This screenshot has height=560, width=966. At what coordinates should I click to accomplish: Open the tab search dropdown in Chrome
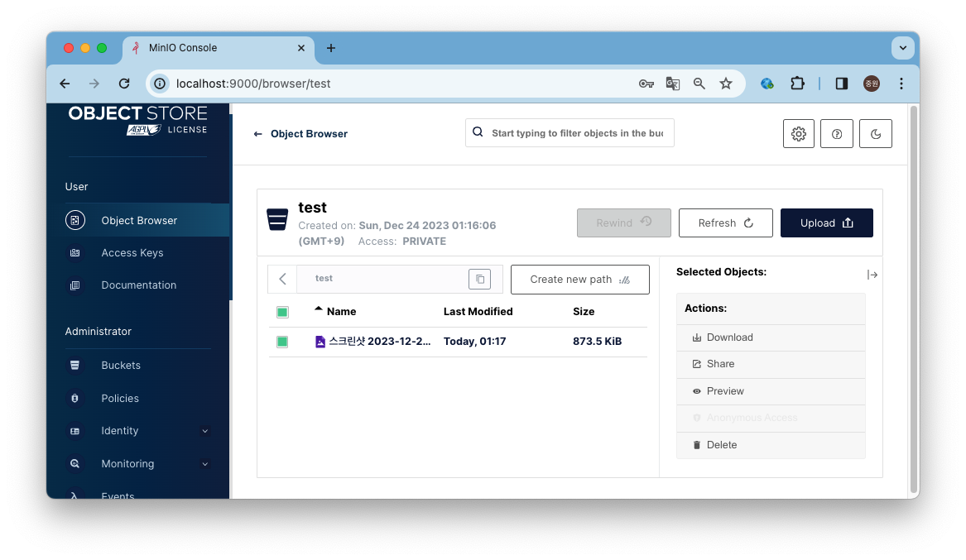pyautogui.click(x=902, y=48)
